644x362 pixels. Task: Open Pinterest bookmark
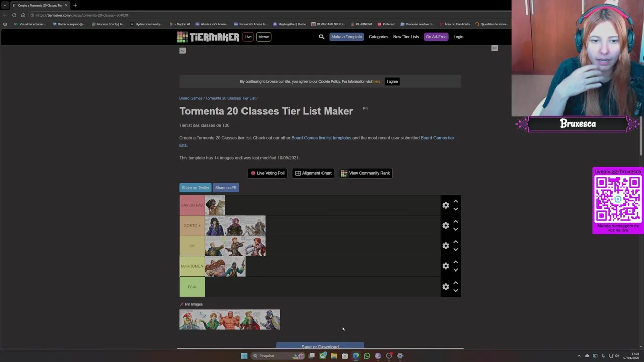[x=386, y=24]
